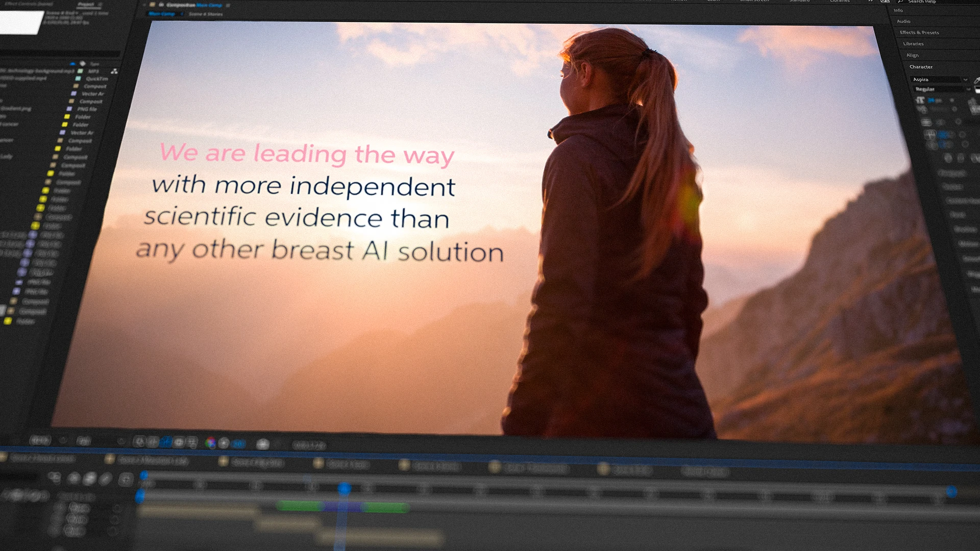Click the Scene 4 Stories breadcrumb
Image resolution: width=980 pixels, height=551 pixels.
(206, 14)
